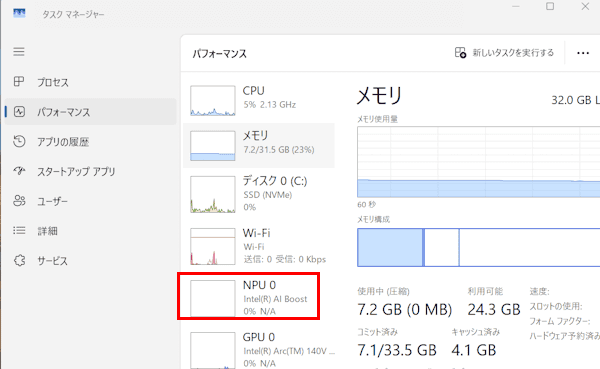Click the CPU mini usage graph
Image resolution: width=600 pixels, height=369 pixels.
pyautogui.click(x=213, y=101)
